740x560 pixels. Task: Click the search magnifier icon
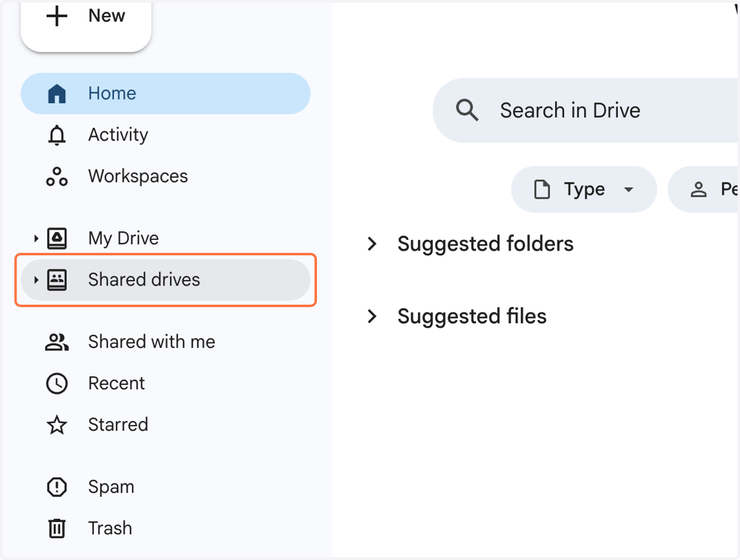coord(467,111)
